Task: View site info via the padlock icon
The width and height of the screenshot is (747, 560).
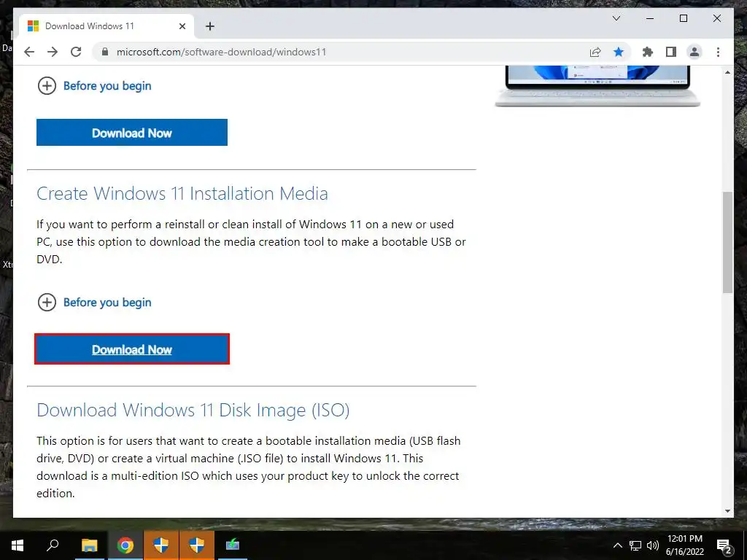Action: tap(105, 52)
